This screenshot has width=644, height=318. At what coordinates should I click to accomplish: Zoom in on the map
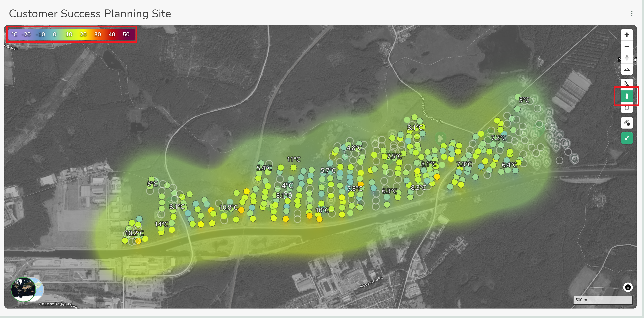626,35
